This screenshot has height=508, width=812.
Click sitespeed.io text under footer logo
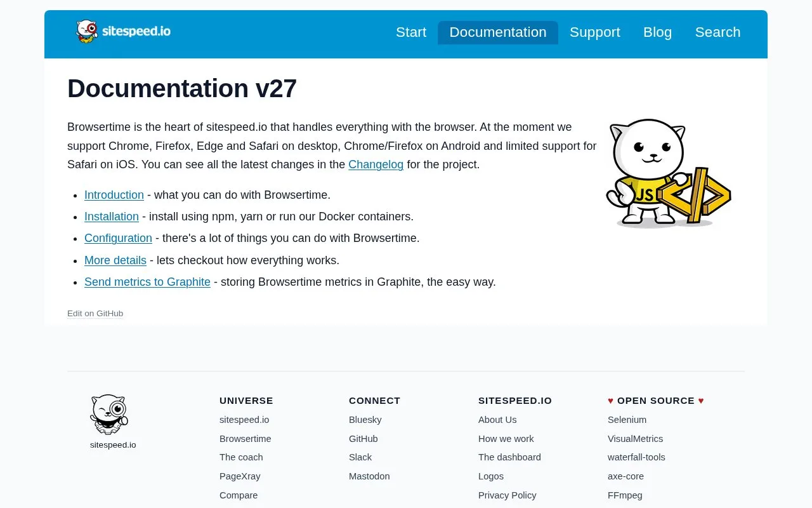click(x=113, y=445)
